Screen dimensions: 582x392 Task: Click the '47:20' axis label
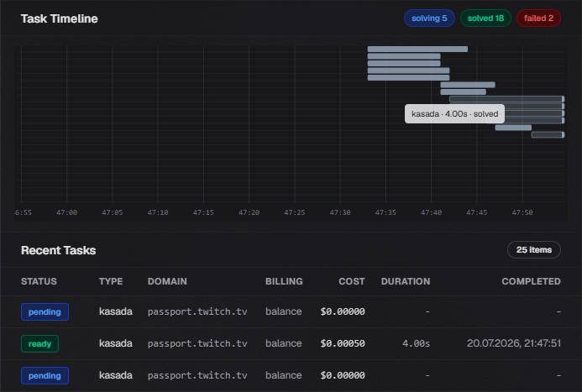(x=249, y=212)
